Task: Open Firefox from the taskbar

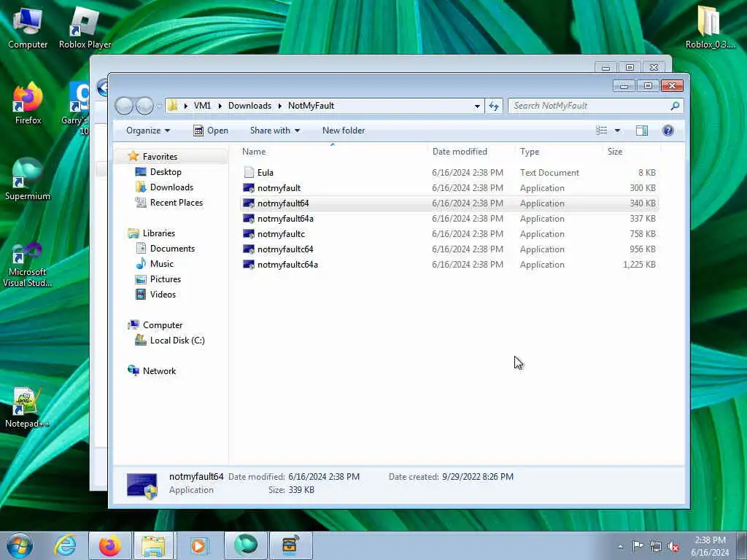Action: [109, 545]
